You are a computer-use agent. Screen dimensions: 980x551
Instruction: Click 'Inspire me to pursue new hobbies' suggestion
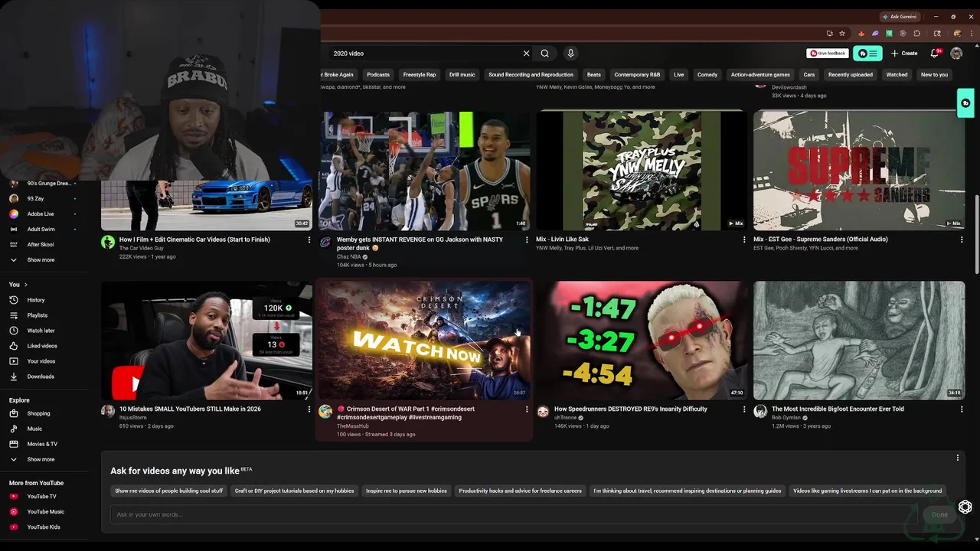[x=407, y=491]
